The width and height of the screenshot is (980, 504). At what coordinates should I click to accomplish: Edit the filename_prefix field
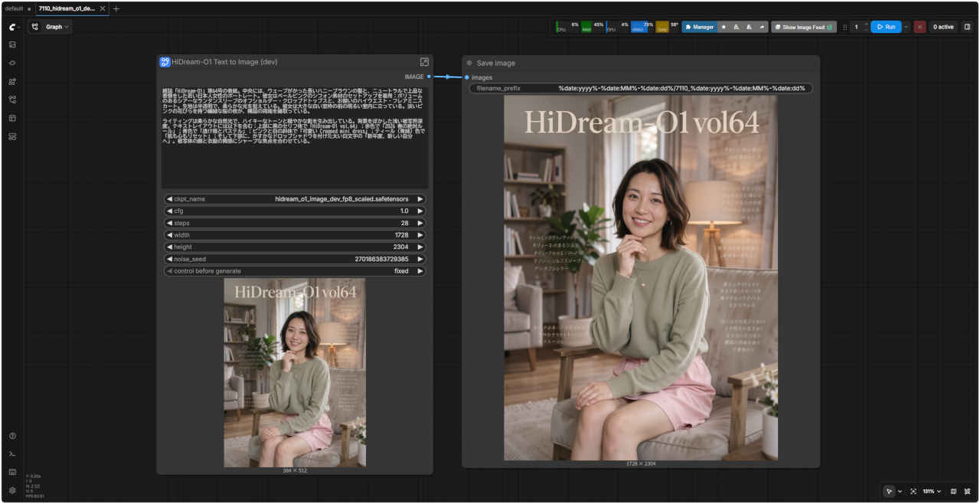[641, 88]
